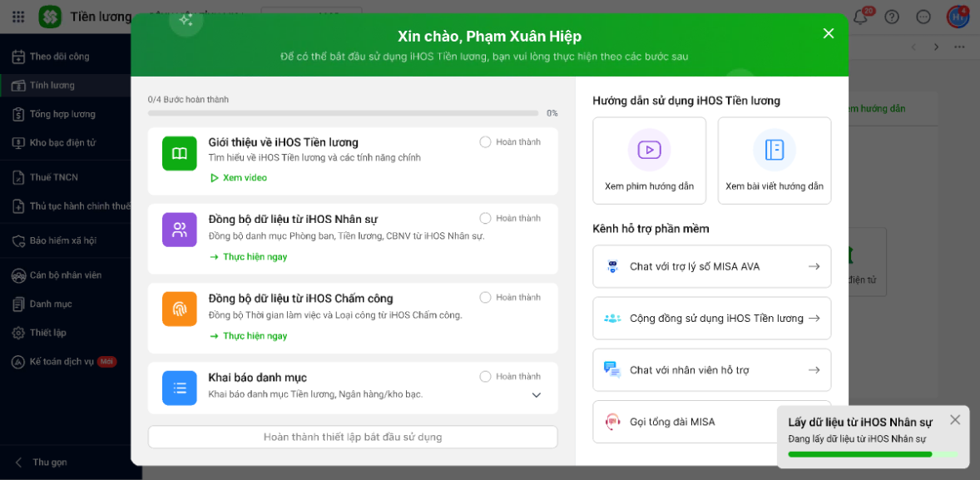Viewport: 980px width, 480px height.
Task: Collapse the sidebar with Thu gọn
Action: point(42,463)
